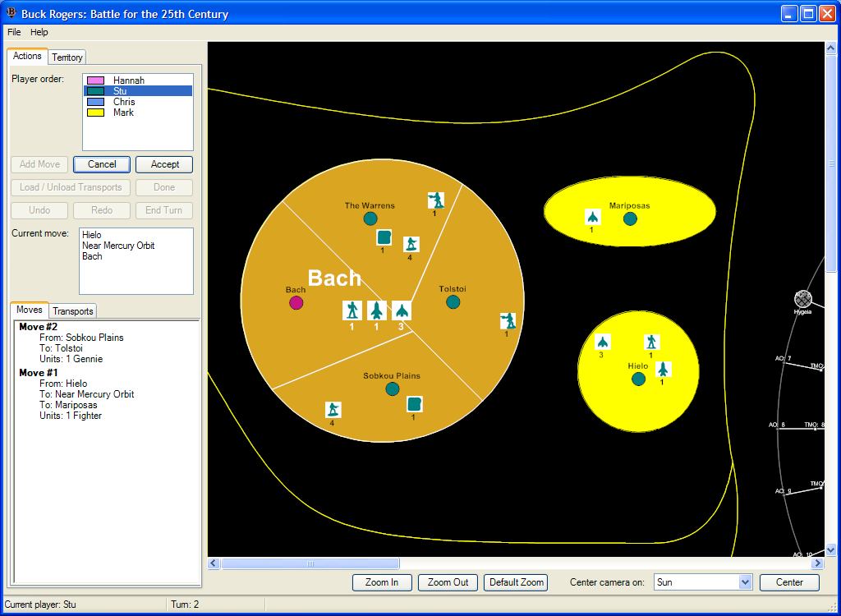841x616 pixels.
Task: Click Chris's blue color swatch
Action: click(x=95, y=102)
